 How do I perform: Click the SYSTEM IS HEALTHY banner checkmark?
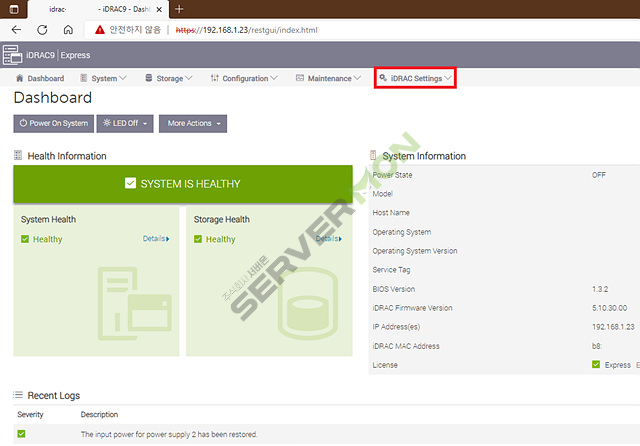pos(130,183)
